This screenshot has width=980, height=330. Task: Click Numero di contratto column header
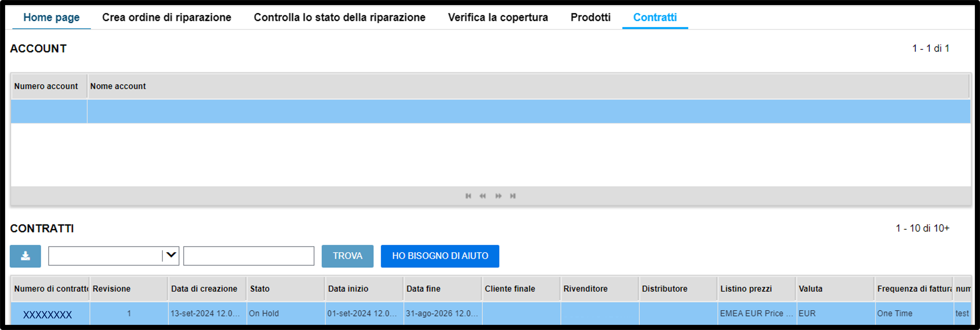pyautogui.click(x=51, y=289)
